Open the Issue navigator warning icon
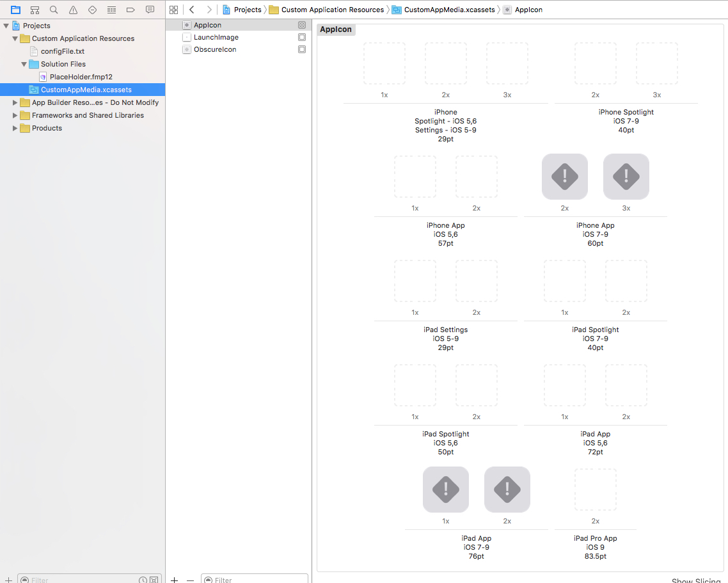The width and height of the screenshot is (728, 583). (x=73, y=10)
